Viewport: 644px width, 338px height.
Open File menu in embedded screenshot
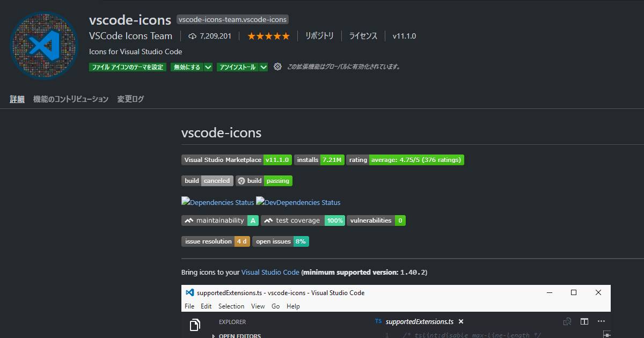[x=189, y=306]
